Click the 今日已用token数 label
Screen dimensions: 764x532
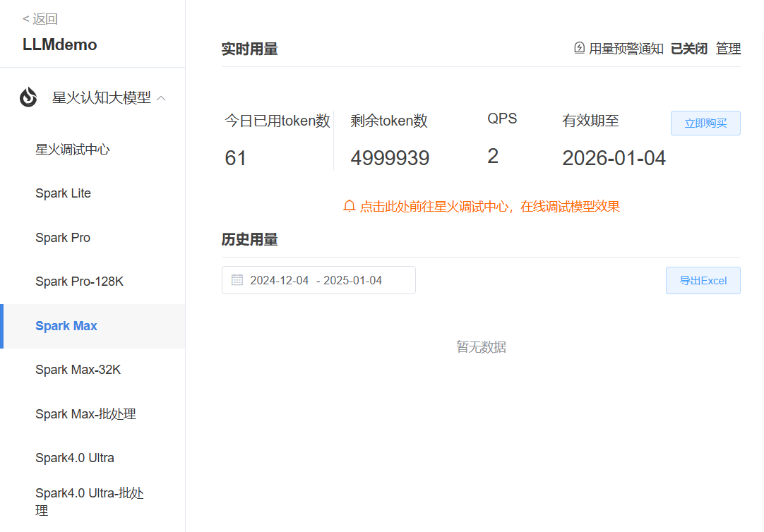277,120
